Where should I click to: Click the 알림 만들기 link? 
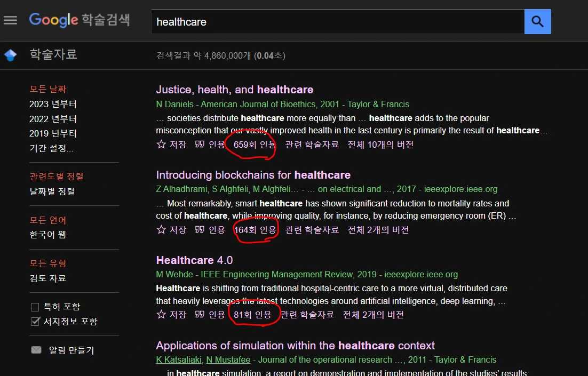[71, 350]
